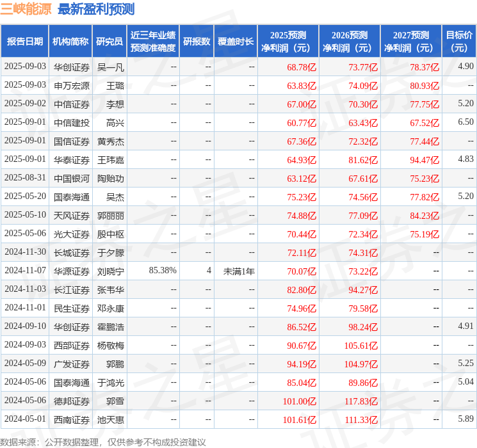Click the coverage duration 未满1年
477x448 pixels.
[239, 271]
